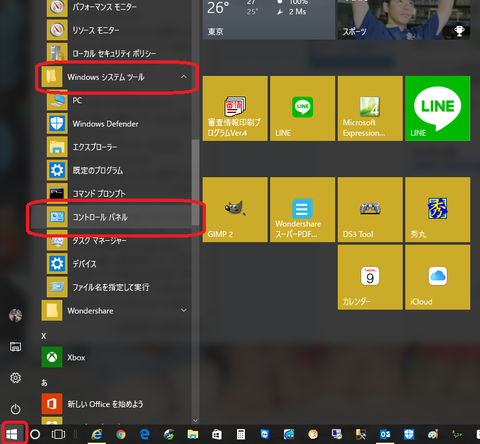Open the スポーツ news tile
480x444 pixels.
pos(404,19)
